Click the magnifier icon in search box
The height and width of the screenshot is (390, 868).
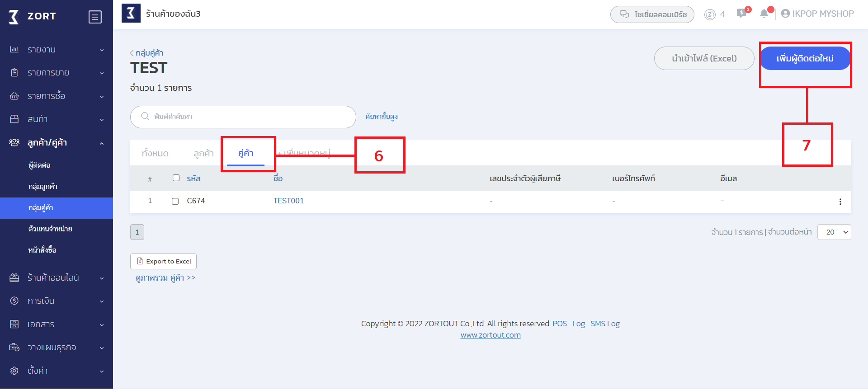pos(145,117)
